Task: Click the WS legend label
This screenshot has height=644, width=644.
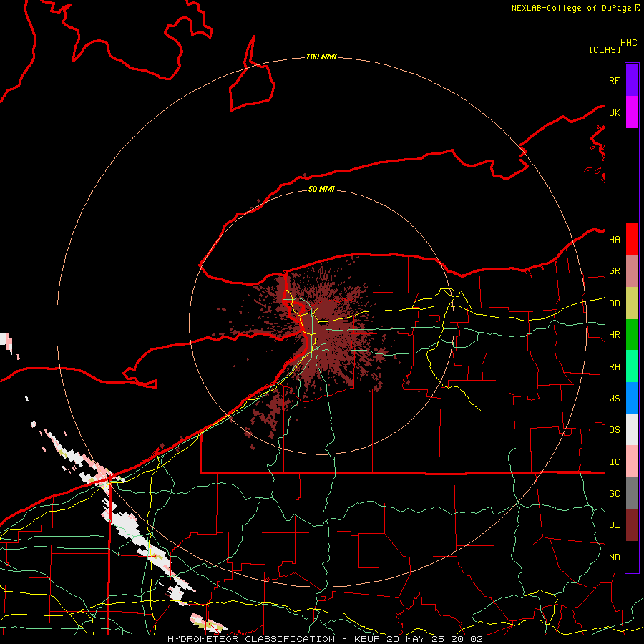Action: (614, 399)
